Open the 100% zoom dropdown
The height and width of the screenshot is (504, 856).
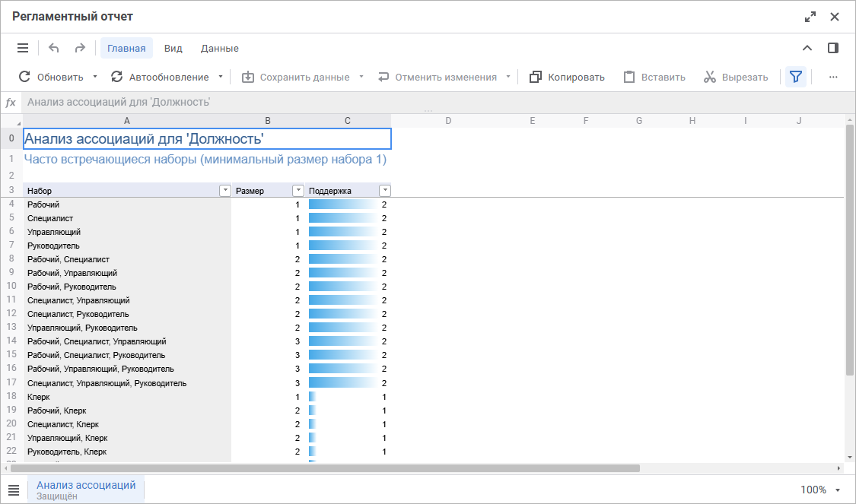coord(838,490)
